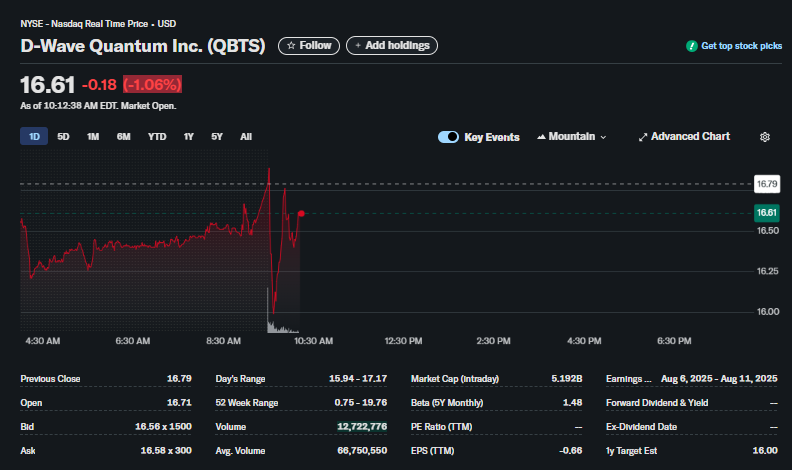Click the EPS (TTM) value -0.66
The image size is (792, 470).
point(571,451)
